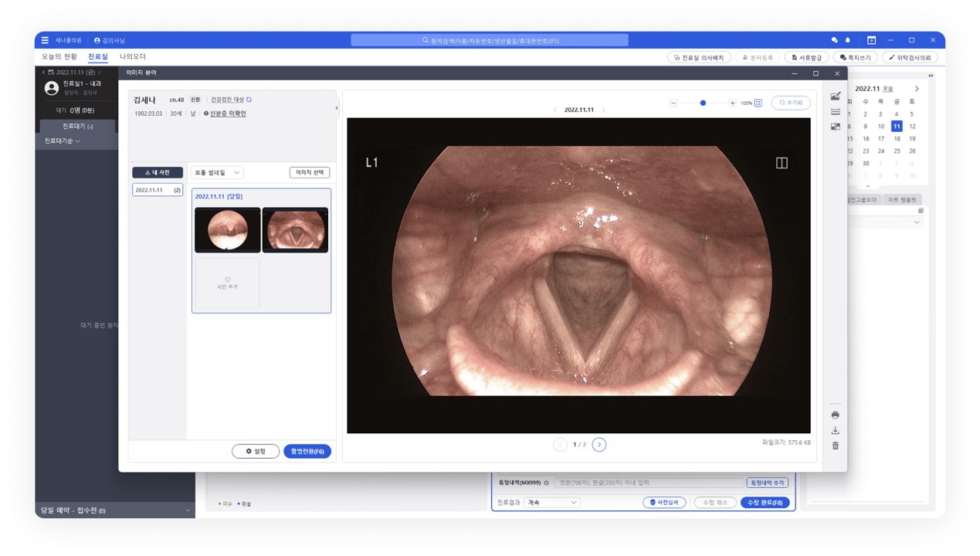Click the 수정 완료(F8) button

(765, 503)
